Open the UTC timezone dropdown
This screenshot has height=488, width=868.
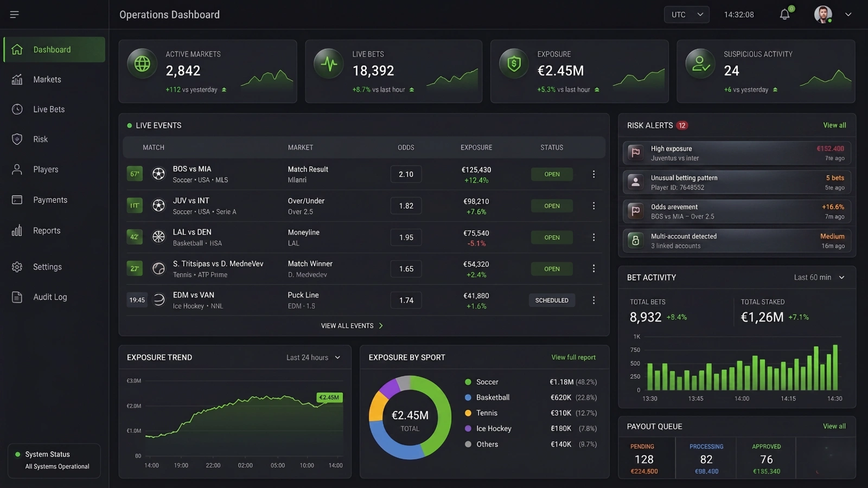pyautogui.click(x=687, y=15)
